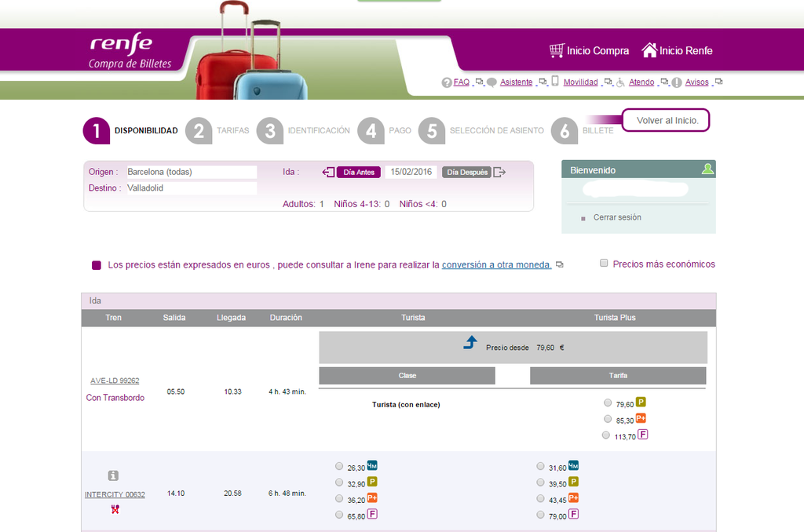This screenshot has height=532, width=804.
Task: Click the info icon above INTERCITY 00632
Action: pyautogui.click(x=113, y=476)
